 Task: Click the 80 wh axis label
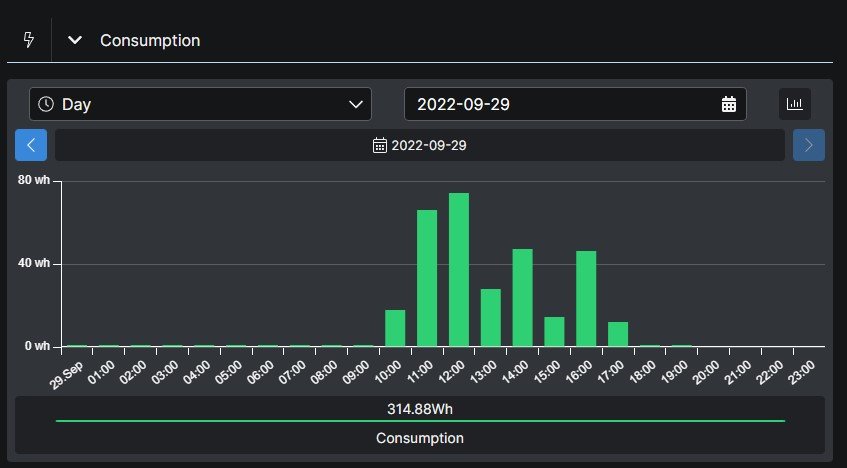[33, 180]
